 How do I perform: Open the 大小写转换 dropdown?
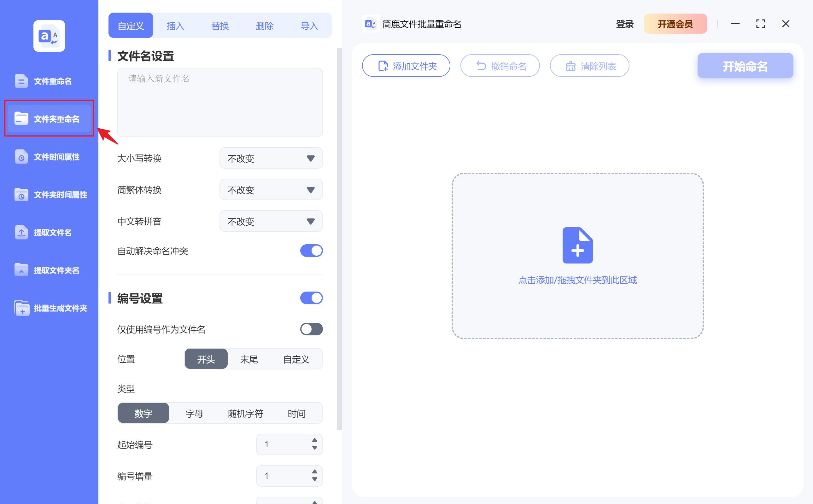point(271,158)
